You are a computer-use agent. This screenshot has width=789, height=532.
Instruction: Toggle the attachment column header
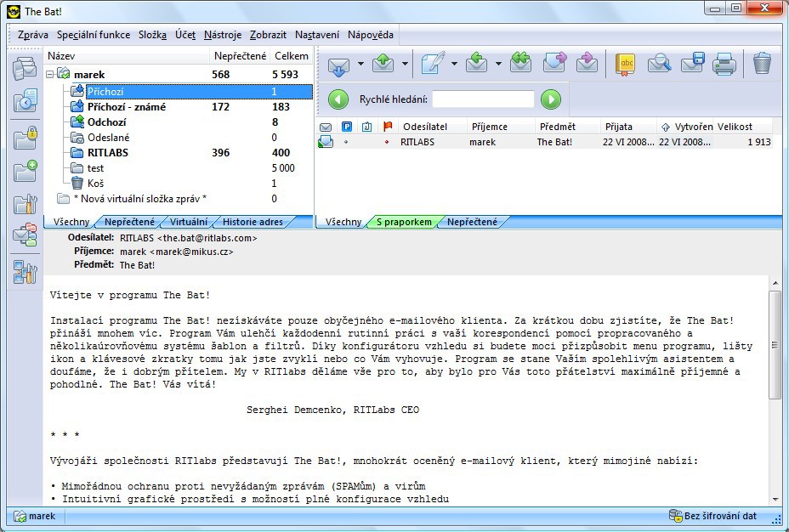[367, 127]
